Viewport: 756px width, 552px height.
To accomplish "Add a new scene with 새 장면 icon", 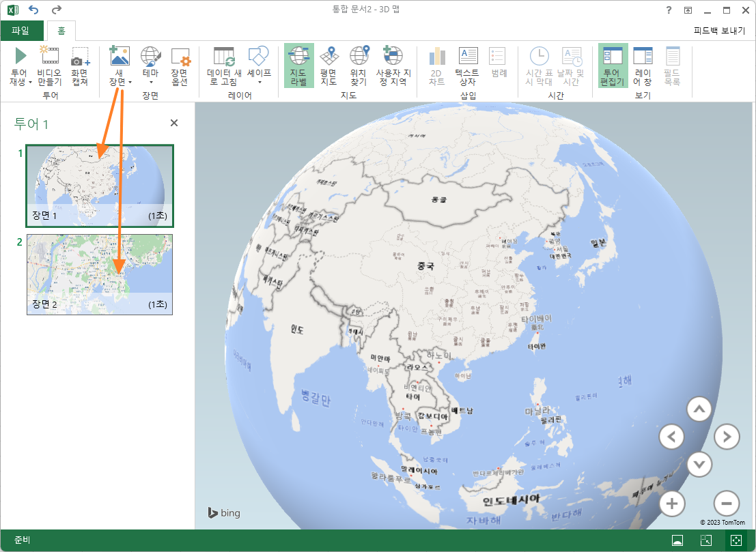I will tap(119, 55).
